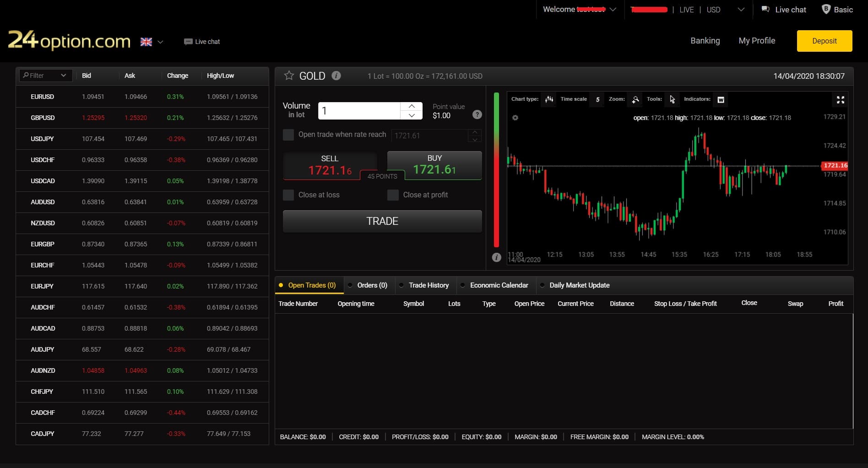Click the yellow Deposit button

click(824, 41)
